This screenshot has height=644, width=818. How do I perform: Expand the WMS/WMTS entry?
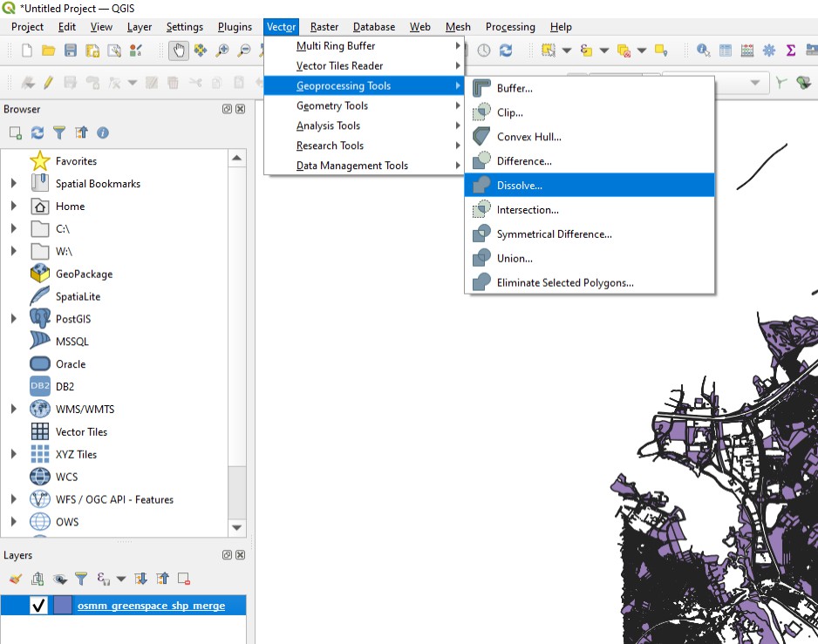tap(15, 409)
